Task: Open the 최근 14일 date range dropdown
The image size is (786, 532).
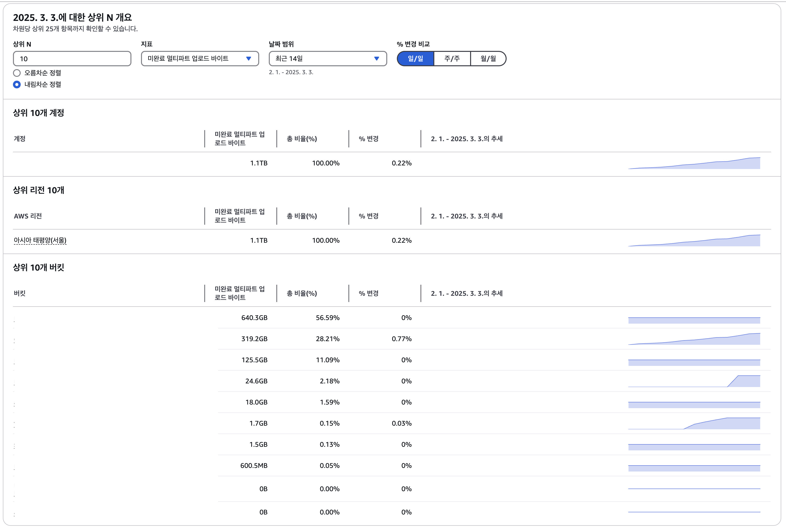Action: [327, 59]
